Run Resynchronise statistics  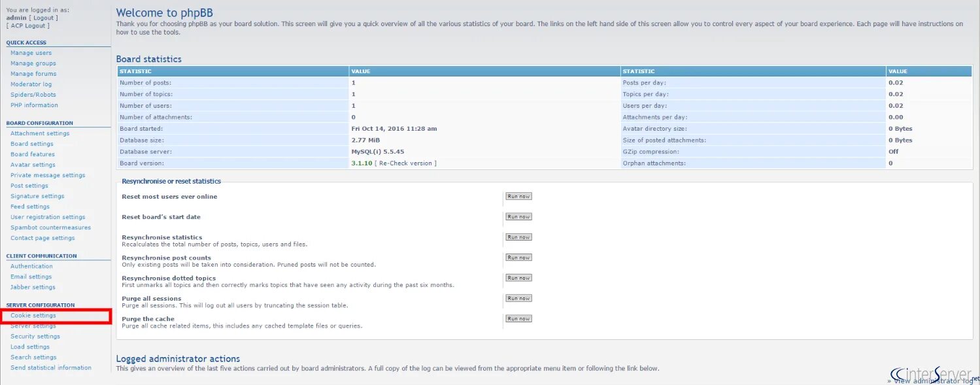(518, 237)
